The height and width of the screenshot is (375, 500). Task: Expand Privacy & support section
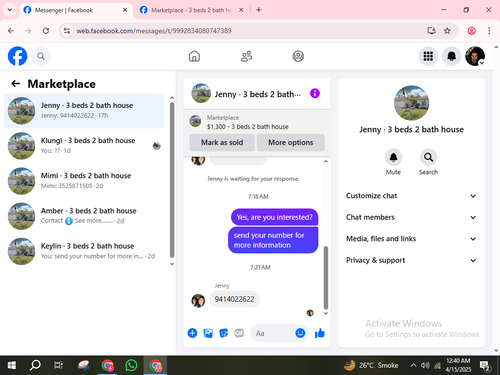tap(411, 260)
